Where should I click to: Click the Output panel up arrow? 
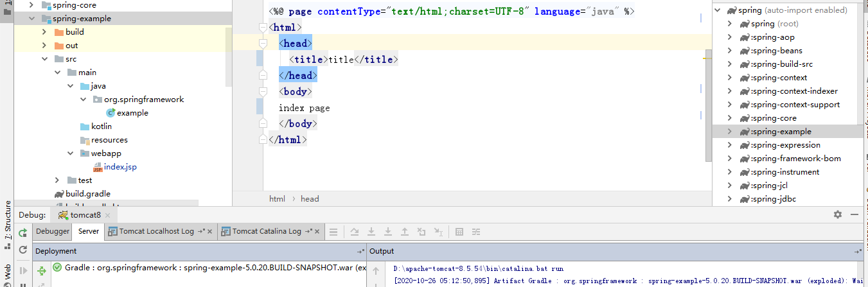click(x=376, y=271)
